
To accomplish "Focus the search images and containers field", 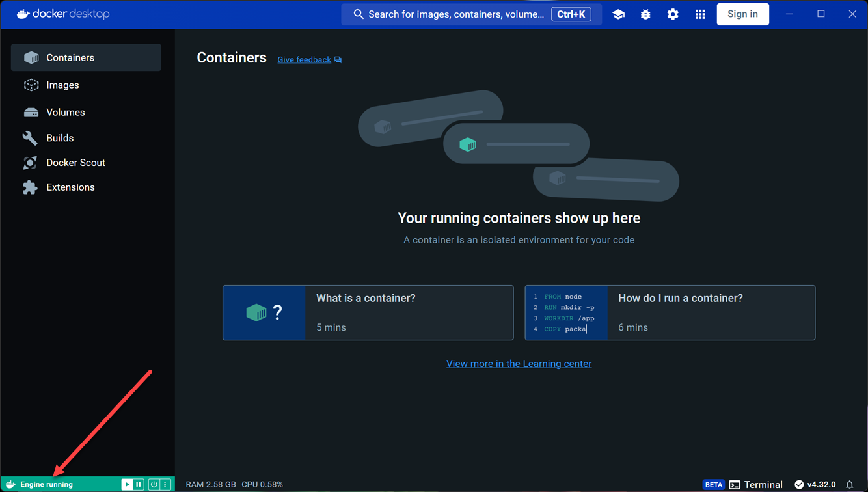I will (471, 14).
